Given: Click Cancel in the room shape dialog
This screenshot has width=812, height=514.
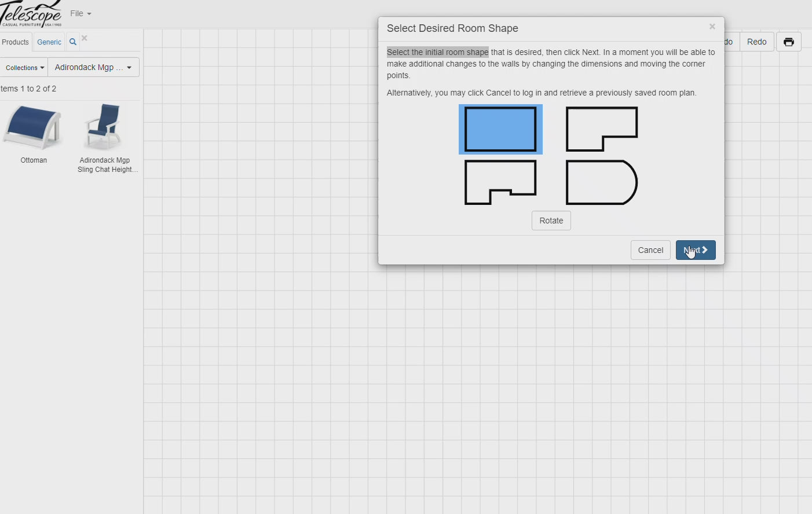Looking at the screenshot, I should 650,250.
